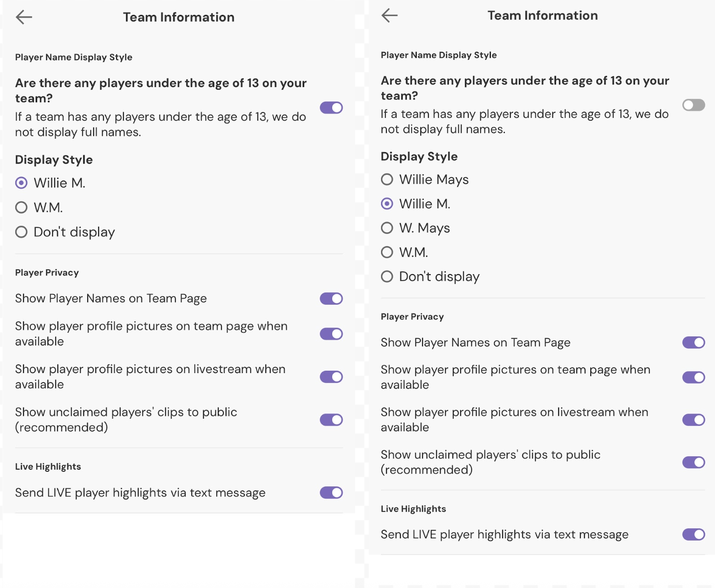Viewport: 715px width, 588px height.
Task: Turn off profile pictures on team page, left panel
Action: point(331,334)
